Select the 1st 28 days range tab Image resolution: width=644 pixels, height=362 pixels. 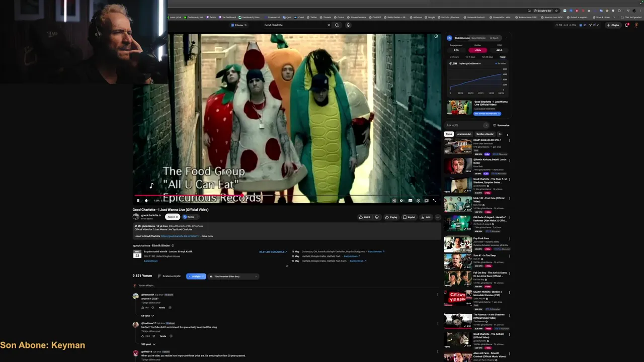pyautogui.click(x=488, y=57)
